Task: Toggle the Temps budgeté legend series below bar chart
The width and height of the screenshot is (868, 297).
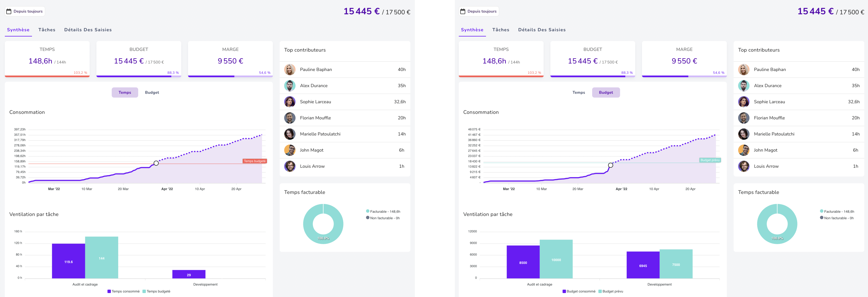Action: tap(156, 292)
